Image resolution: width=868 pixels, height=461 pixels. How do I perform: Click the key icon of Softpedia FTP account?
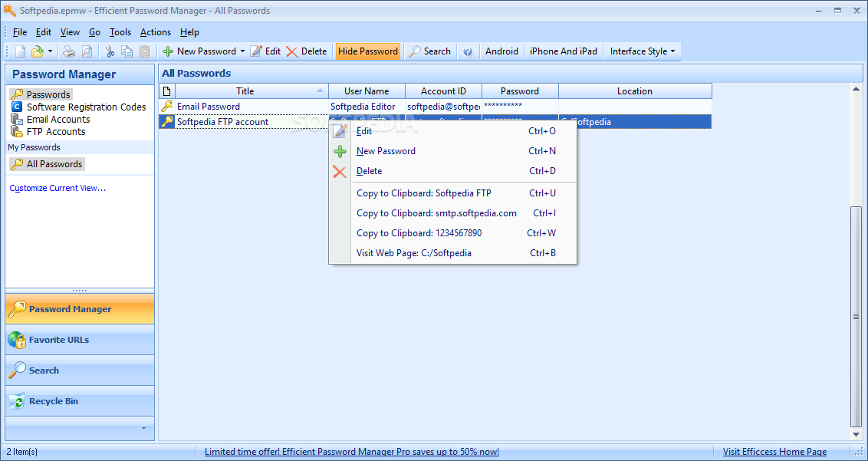tap(167, 122)
